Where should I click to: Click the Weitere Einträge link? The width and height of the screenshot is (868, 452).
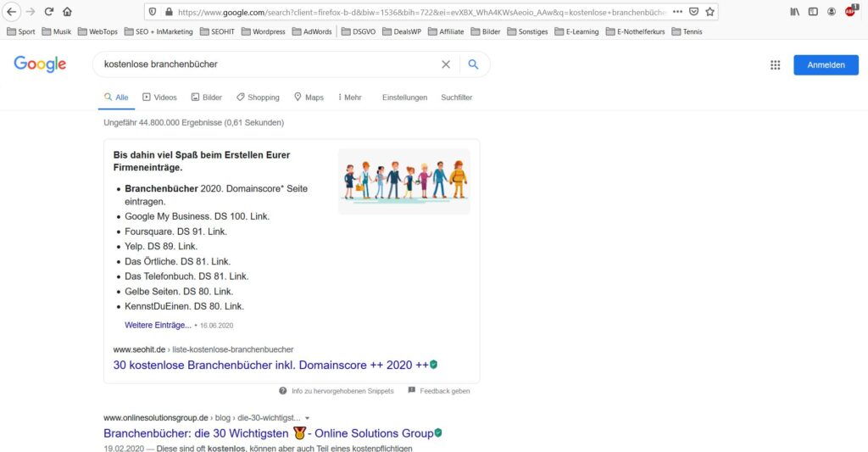[158, 325]
